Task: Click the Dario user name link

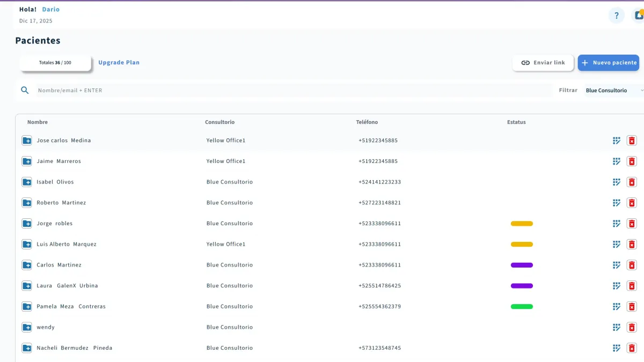Action: (51, 10)
